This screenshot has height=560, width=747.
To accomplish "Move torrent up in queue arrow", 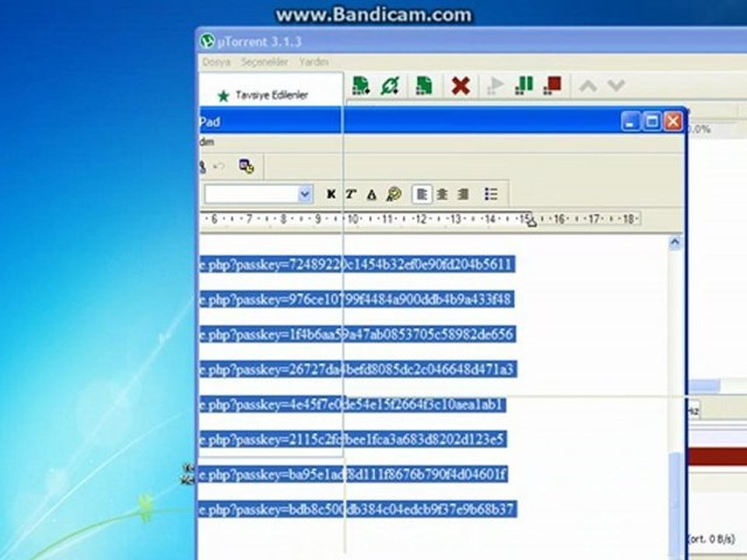I will tap(588, 86).
